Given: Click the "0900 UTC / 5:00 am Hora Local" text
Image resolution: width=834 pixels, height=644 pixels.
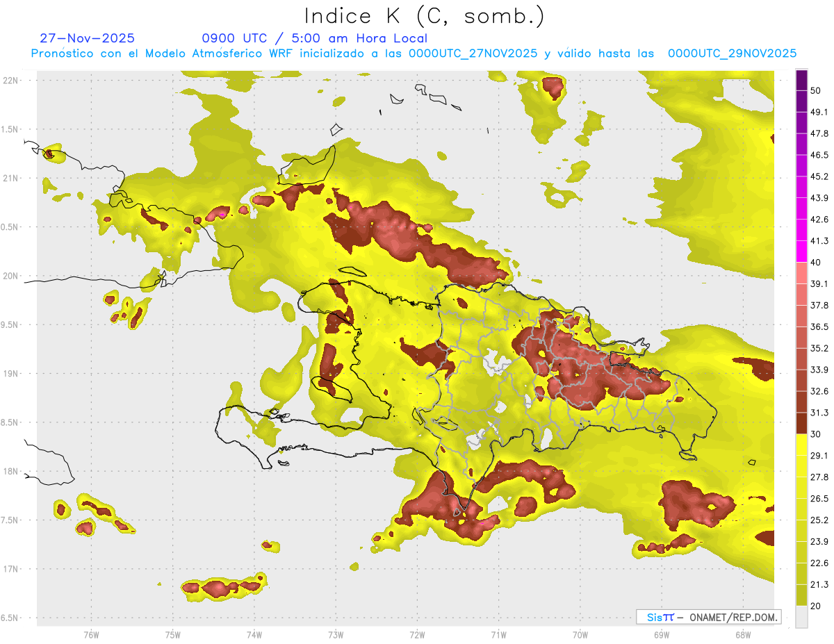Looking at the screenshot, I should pos(314,38).
